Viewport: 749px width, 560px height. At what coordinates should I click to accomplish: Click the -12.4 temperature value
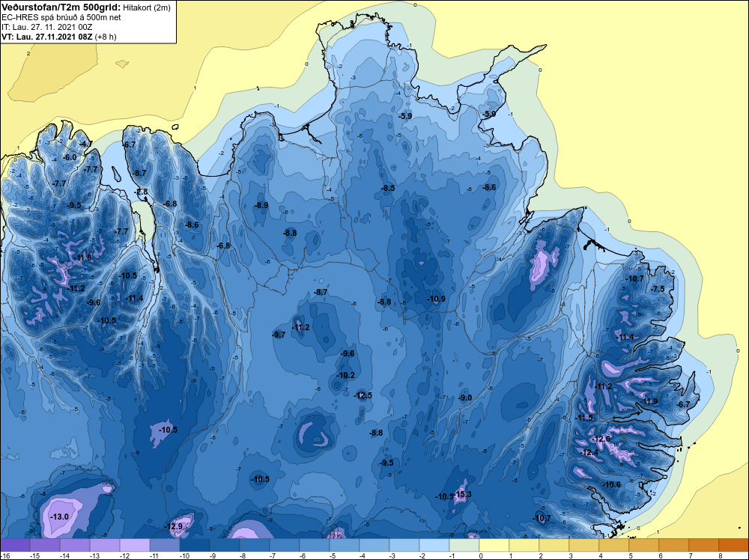click(x=589, y=453)
